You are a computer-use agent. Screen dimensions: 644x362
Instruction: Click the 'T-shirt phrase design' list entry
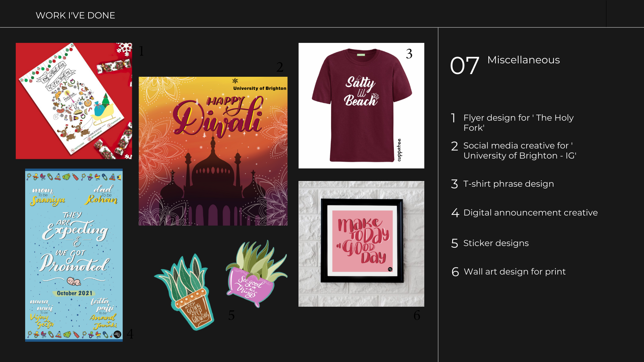(x=508, y=184)
